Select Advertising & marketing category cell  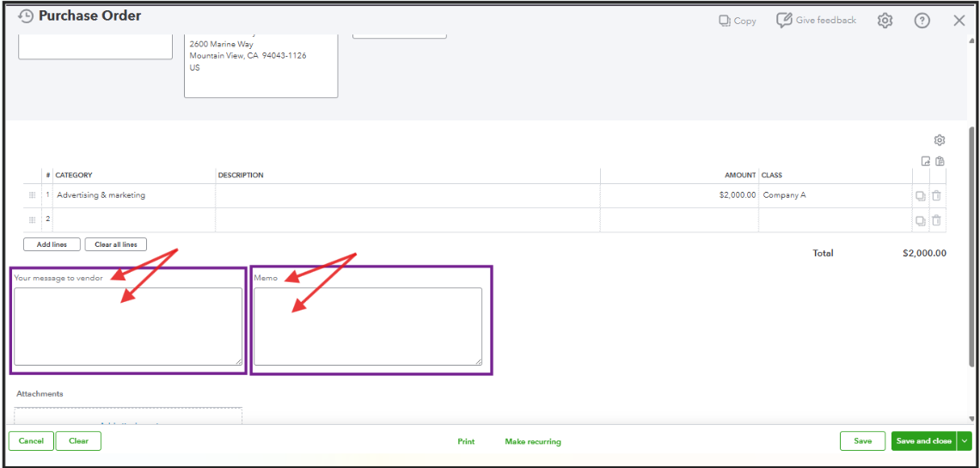point(134,195)
